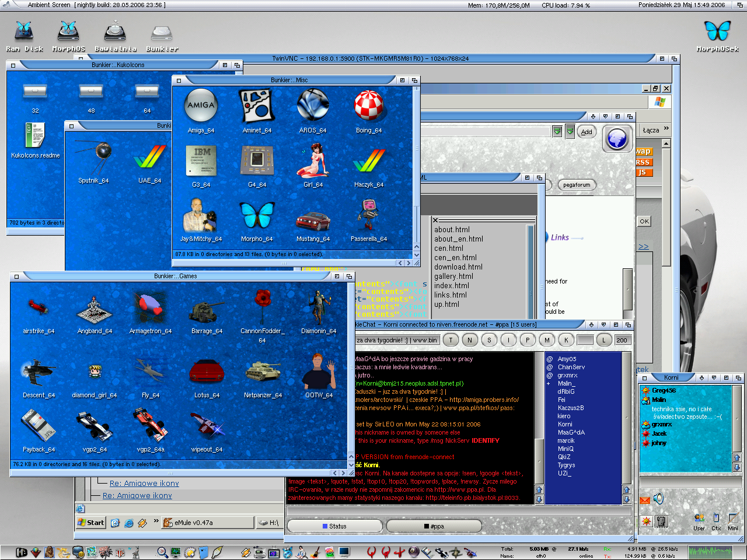The width and height of the screenshot is (747, 560).
Task: Toggle channel mode K in chat window
Action: [566, 340]
